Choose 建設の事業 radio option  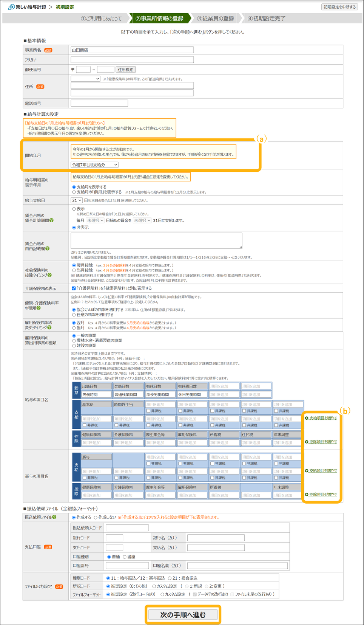74,346
